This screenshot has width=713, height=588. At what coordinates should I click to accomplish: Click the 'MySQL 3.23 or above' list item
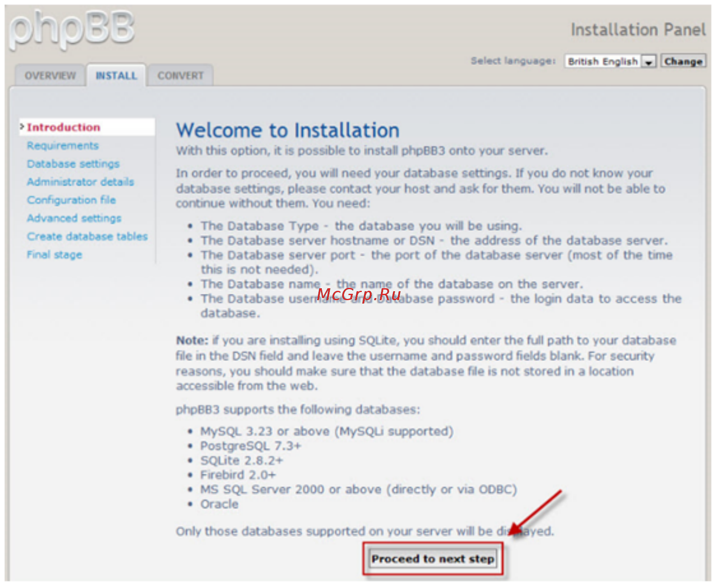pyautogui.click(x=327, y=431)
